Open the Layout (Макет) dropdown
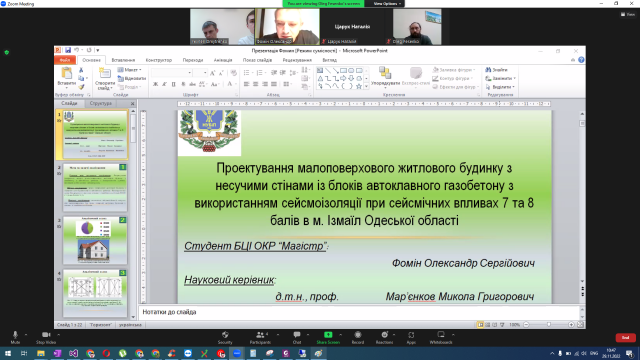 click(x=129, y=70)
